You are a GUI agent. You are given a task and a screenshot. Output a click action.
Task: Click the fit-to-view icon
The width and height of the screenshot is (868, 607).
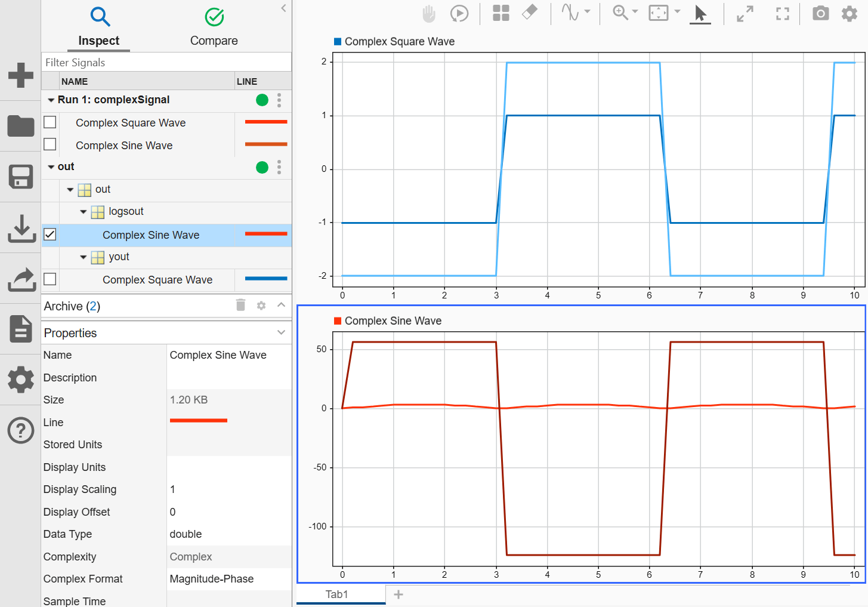click(659, 13)
